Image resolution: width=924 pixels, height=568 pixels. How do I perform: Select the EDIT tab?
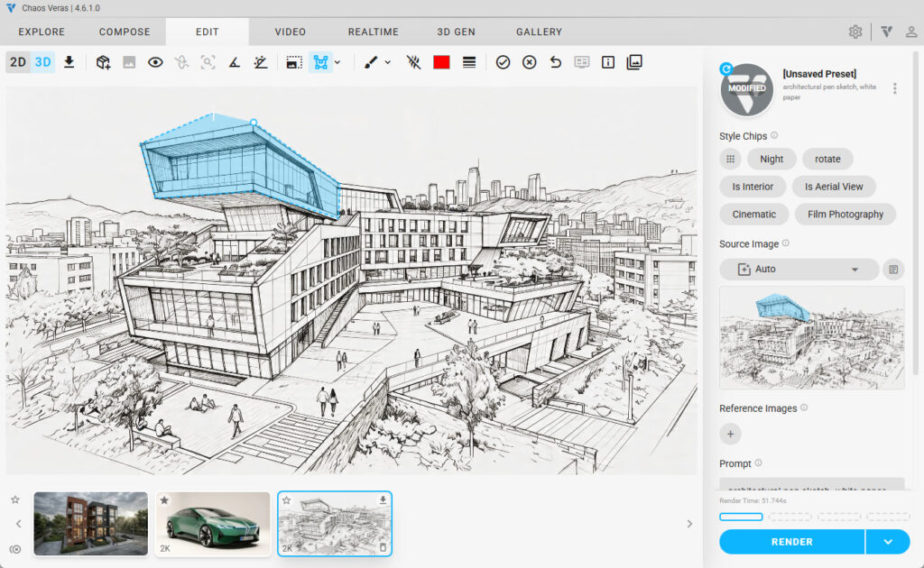tap(208, 32)
